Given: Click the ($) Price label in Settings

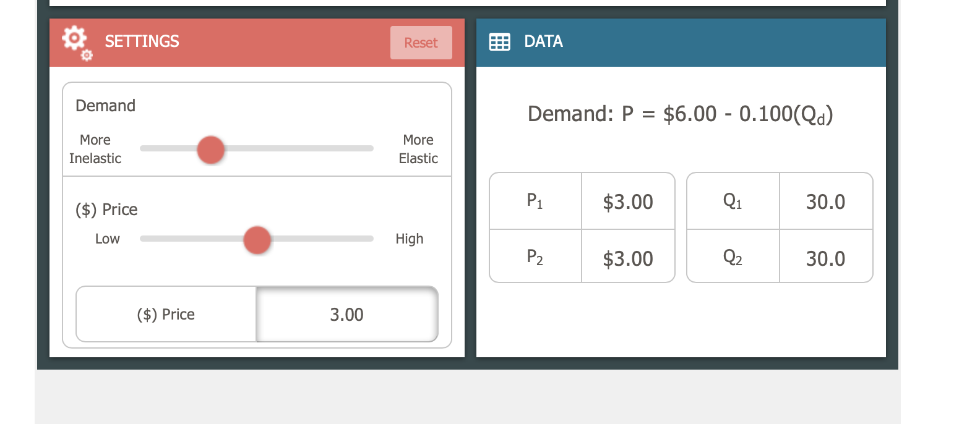Looking at the screenshot, I should 106,209.
